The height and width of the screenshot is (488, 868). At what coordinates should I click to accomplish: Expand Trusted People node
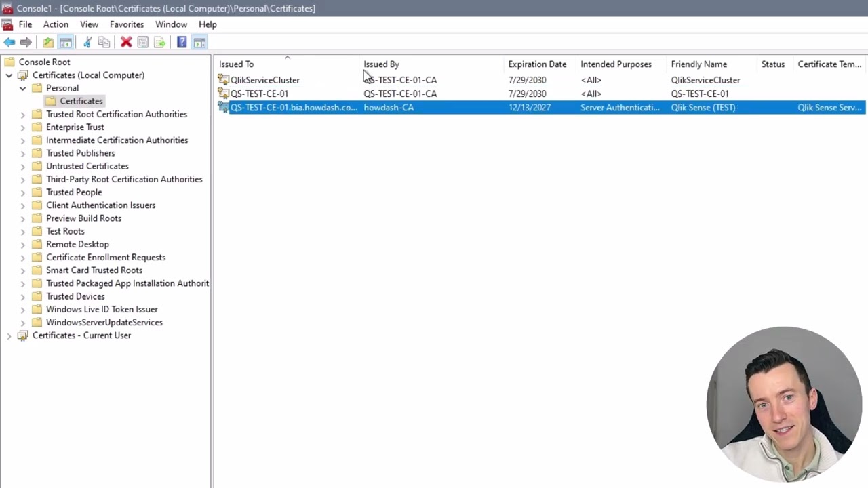(x=22, y=192)
